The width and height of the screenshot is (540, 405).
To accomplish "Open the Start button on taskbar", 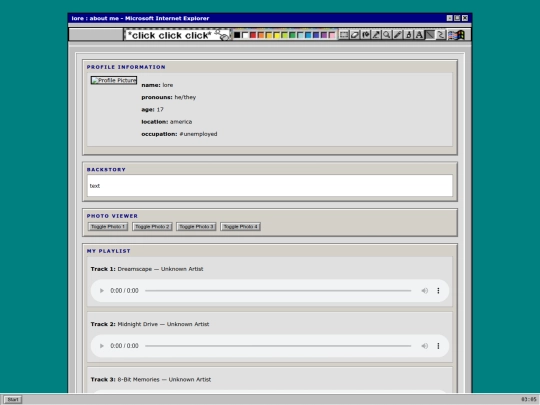I will coord(13,399).
